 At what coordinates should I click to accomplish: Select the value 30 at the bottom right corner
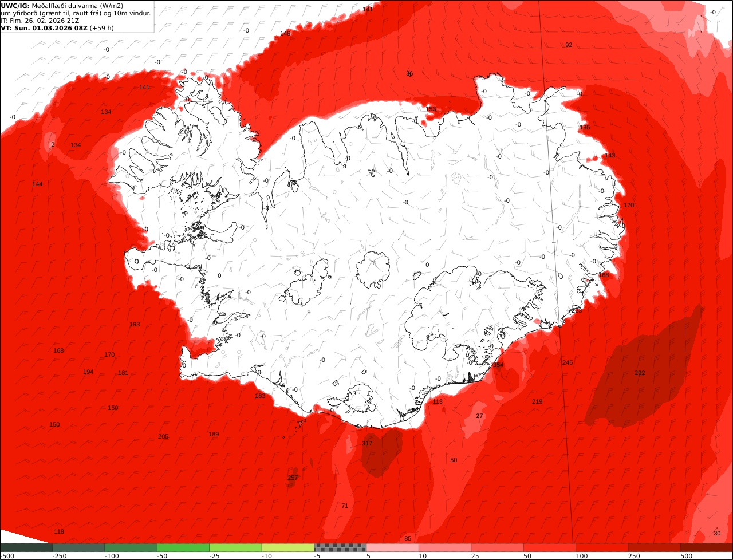click(x=717, y=533)
